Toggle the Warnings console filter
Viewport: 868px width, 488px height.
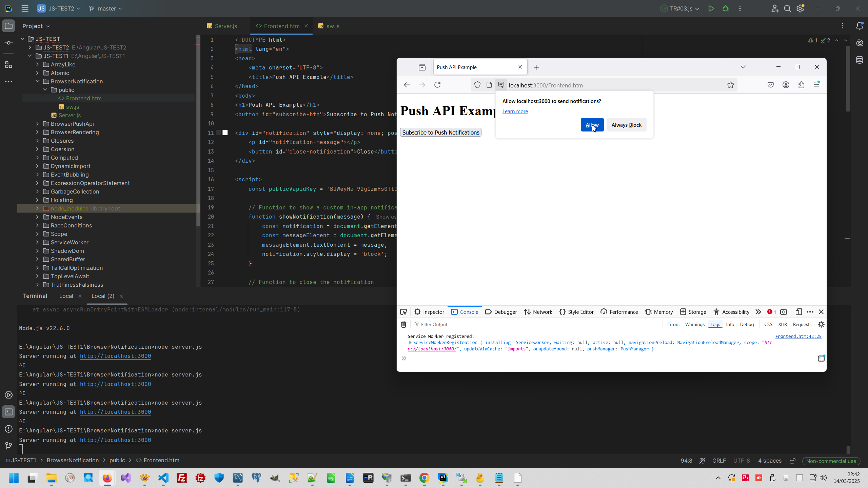click(x=695, y=324)
